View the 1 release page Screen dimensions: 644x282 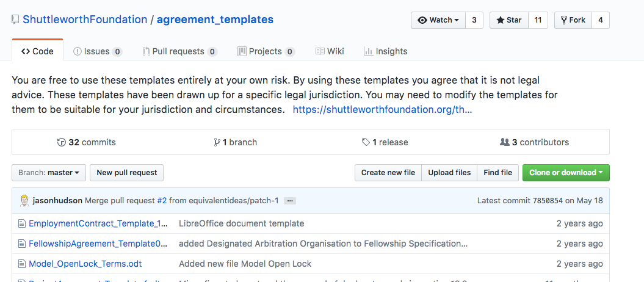385,142
